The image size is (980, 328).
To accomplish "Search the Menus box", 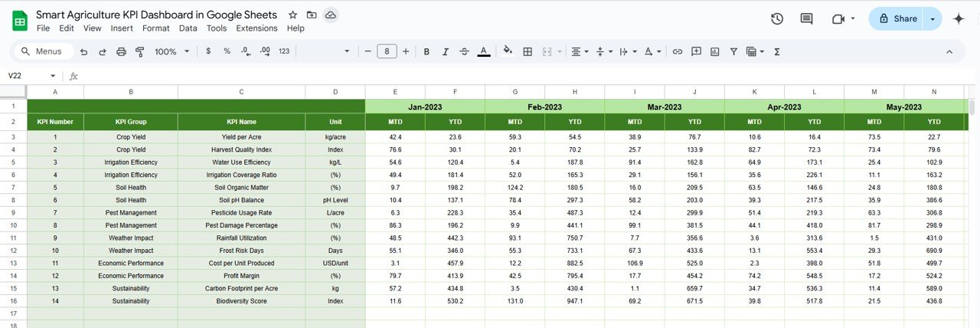I will click(44, 51).
